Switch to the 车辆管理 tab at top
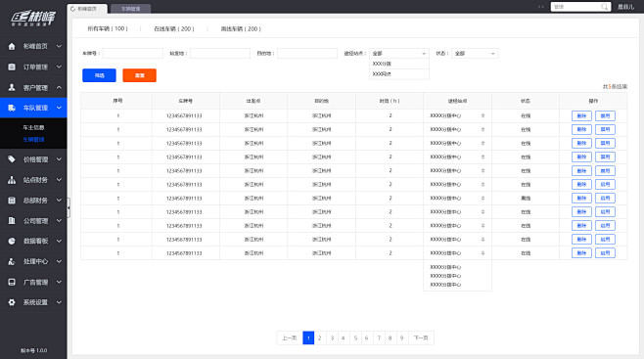Image resolution: width=644 pixels, height=359 pixels. pos(130,9)
